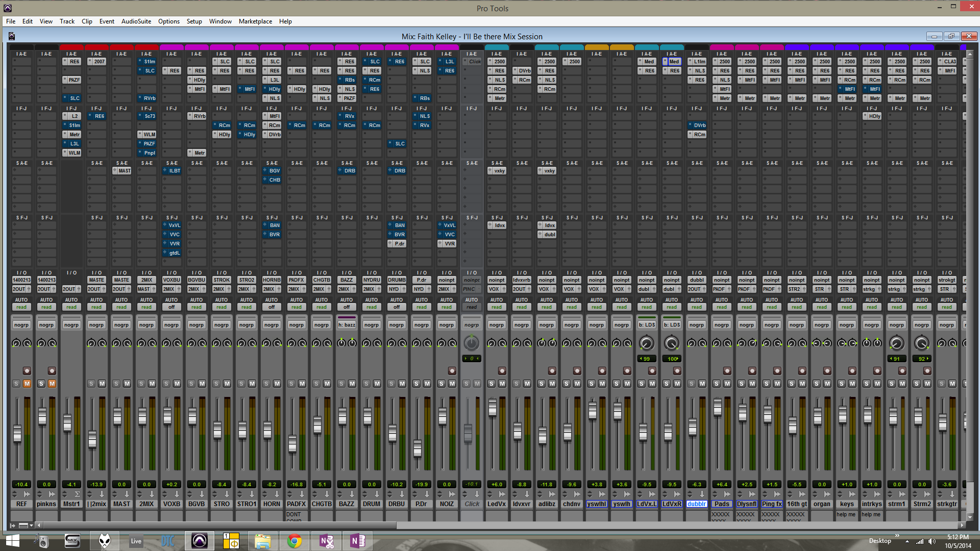Solo the P.Dr track

click(416, 384)
